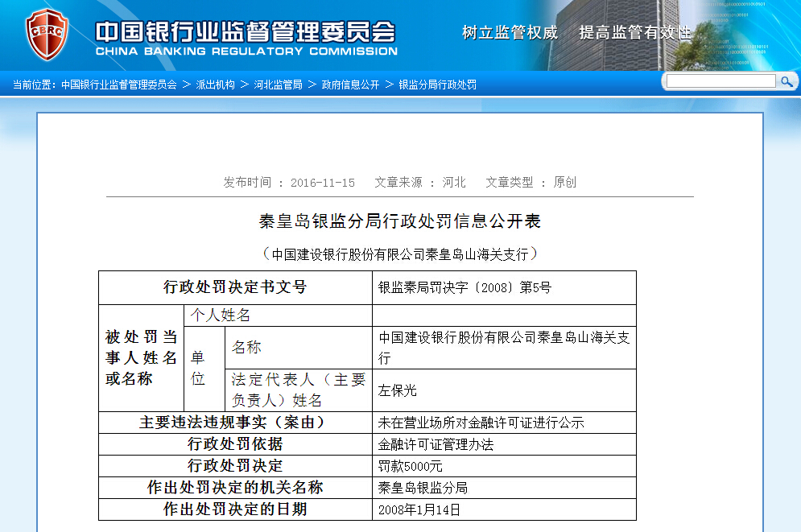Click label 行政处罚决定

(x=235, y=466)
